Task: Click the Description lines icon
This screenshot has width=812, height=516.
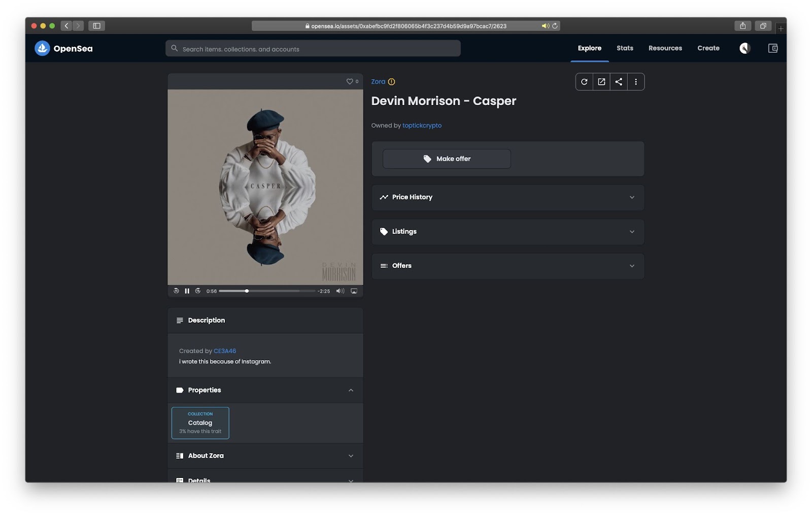Action: pyautogui.click(x=180, y=320)
